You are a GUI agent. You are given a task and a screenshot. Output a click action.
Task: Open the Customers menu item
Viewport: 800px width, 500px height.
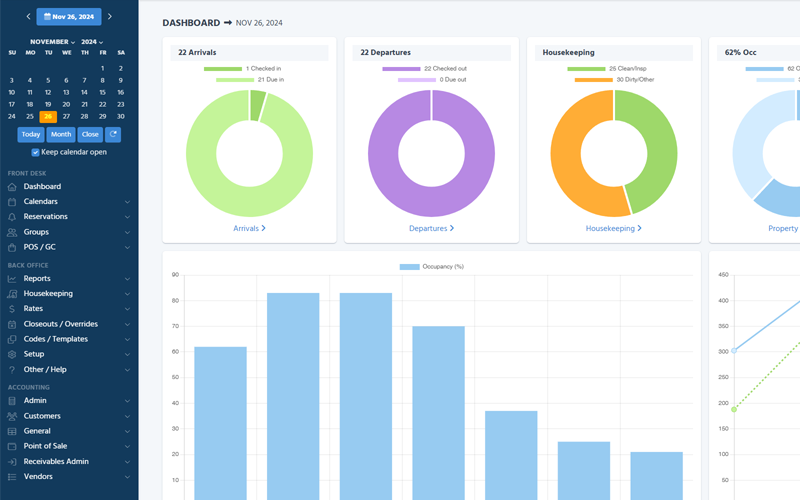pos(42,416)
